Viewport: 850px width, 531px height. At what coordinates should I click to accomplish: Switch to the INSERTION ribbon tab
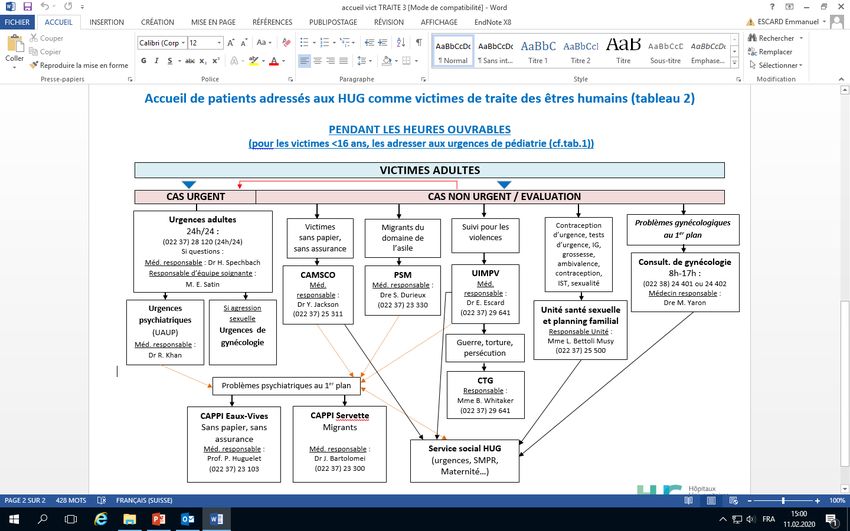107,21
